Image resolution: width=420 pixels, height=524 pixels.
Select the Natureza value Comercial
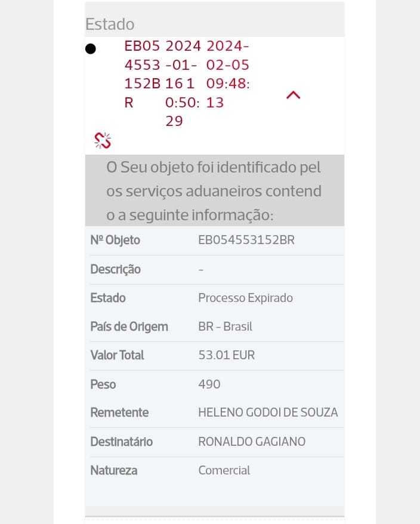click(x=224, y=470)
